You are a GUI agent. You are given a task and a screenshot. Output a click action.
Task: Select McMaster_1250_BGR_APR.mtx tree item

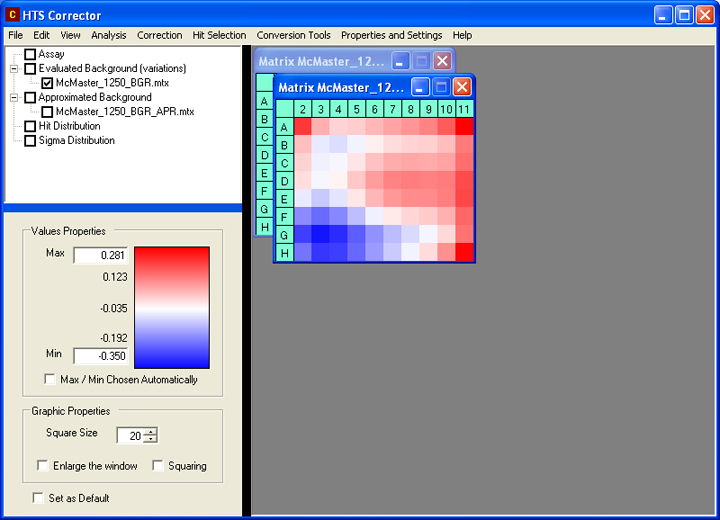(x=125, y=112)
